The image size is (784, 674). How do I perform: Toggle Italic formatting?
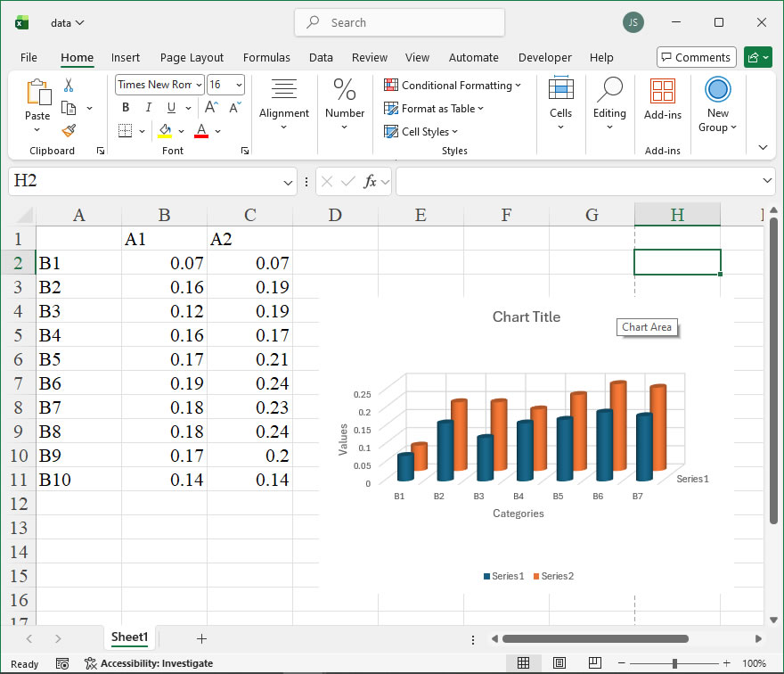pyautogui.click(x=148, y=108)
